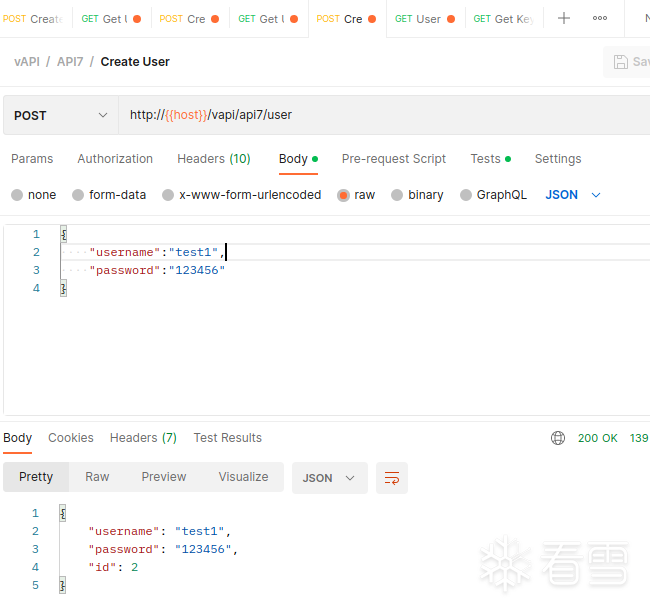Open the POST method dropdown
Screen dimensions: 650x616
(x=60, y=115)
